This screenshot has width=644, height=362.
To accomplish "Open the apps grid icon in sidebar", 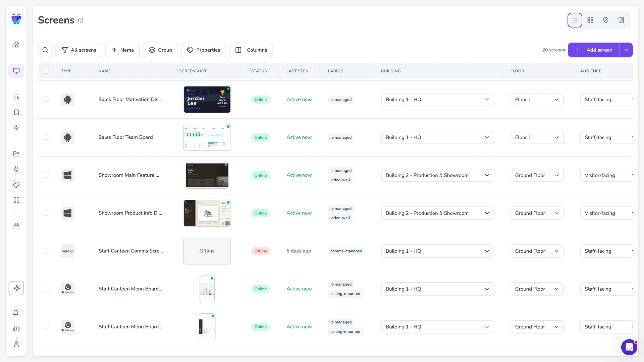I will click(16, 200).
